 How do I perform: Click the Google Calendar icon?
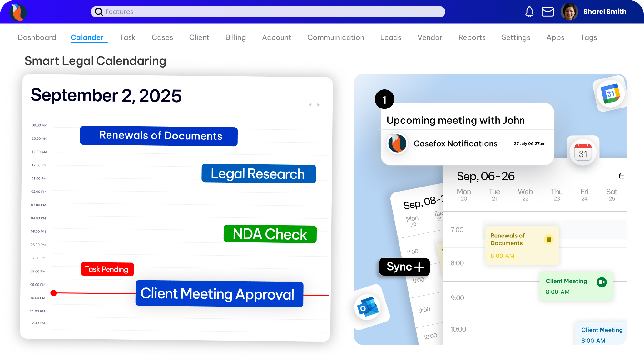[610, 93]
